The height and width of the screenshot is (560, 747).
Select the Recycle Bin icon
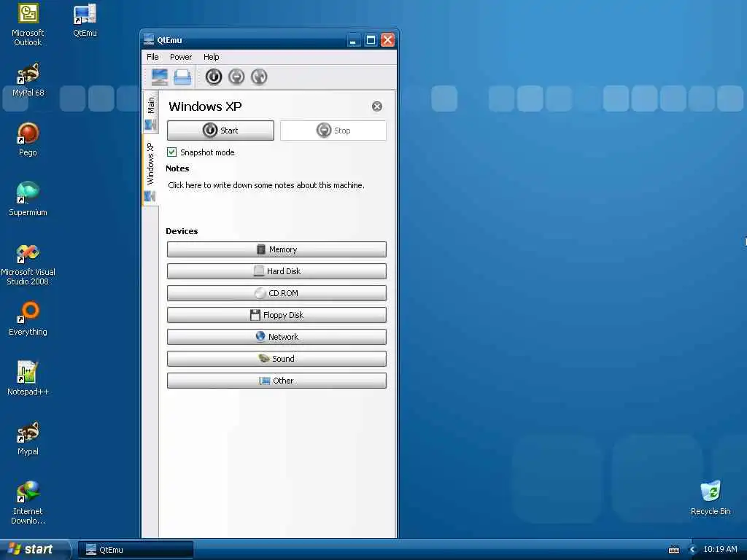click(711, 499)
